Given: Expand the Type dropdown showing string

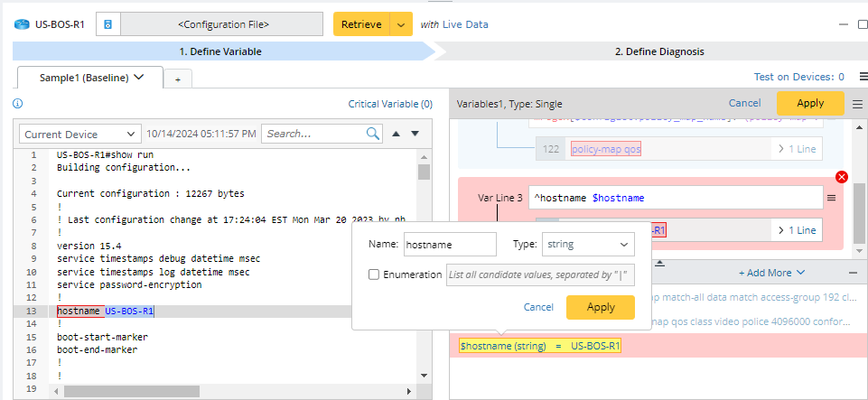Looking at the screenshot, I should tap(587, 244).
